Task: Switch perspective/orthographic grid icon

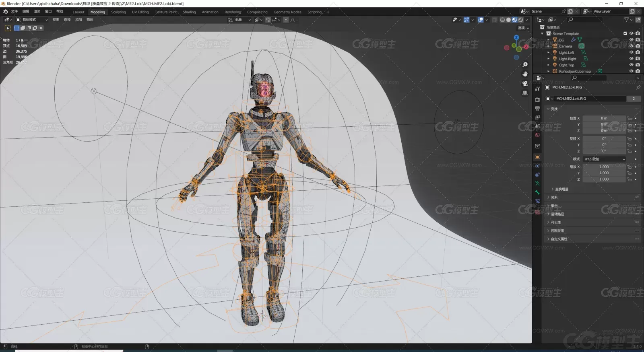Action: coord(525,93)
